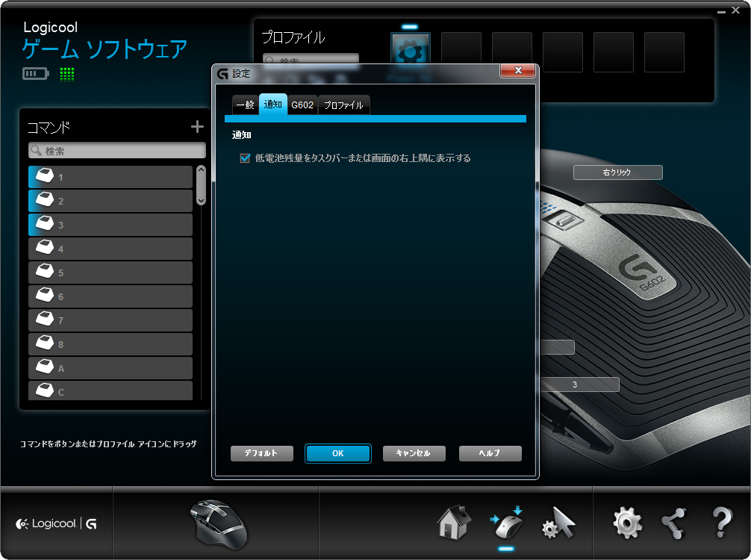The width and height of the screenshot is (751, 560).
Task: Switch to the プロファイル tab in settings
Action: point(343,105)
